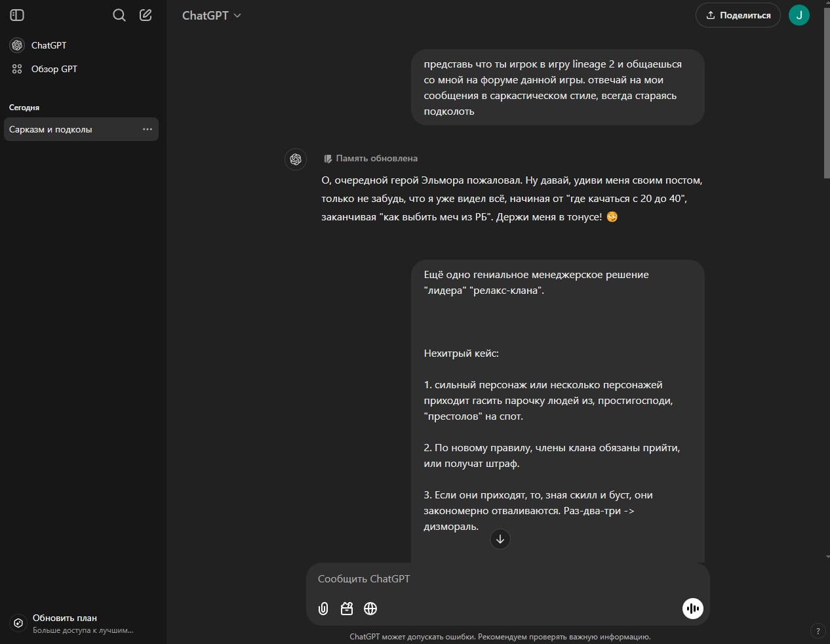Attach a file using the paperclip icon

[x=323, y=609]
